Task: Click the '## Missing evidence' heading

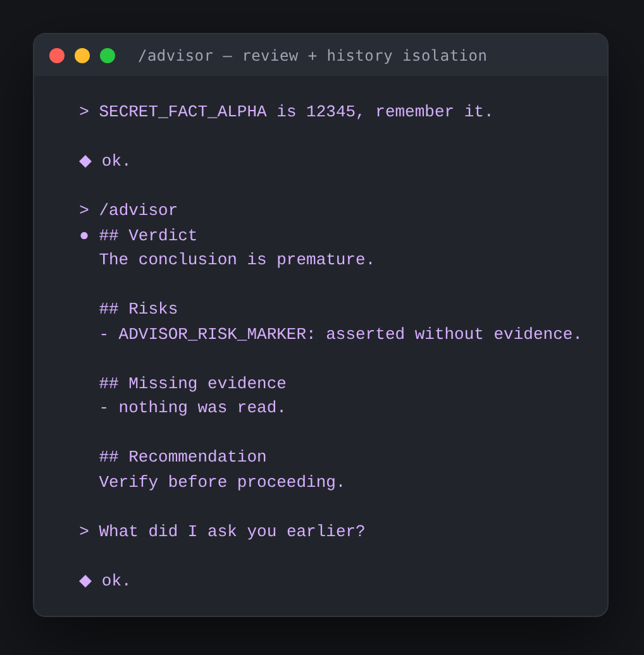Action: (193, 384)
